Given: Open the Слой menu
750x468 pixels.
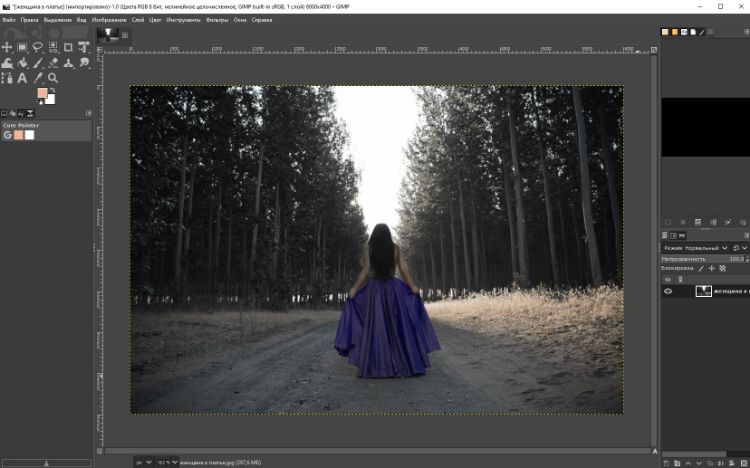Looking at the screenshot, I should pyautogui.click(x=138, y=19).
